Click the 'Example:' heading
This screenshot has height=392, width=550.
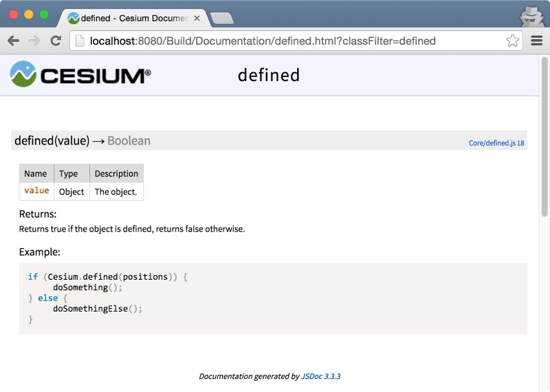(x=40, y=252)
